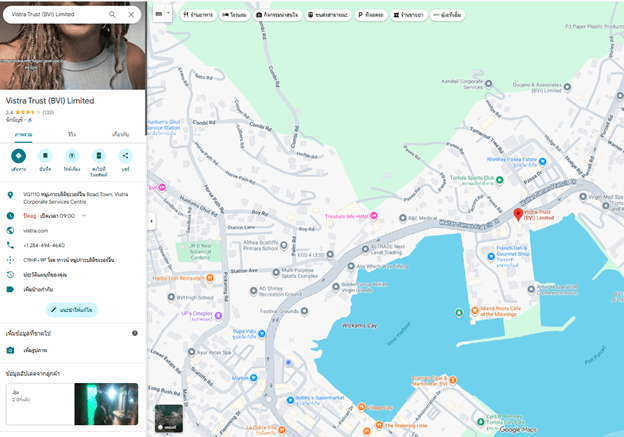Select the B&F Medical map marker
The image size is (624, 437).
click(402, 218)
